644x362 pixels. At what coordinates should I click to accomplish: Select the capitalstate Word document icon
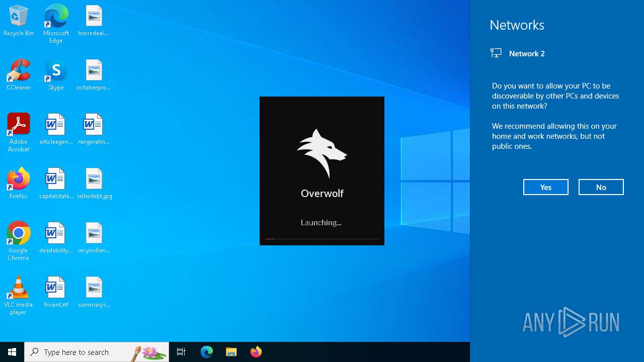point(56,184)
